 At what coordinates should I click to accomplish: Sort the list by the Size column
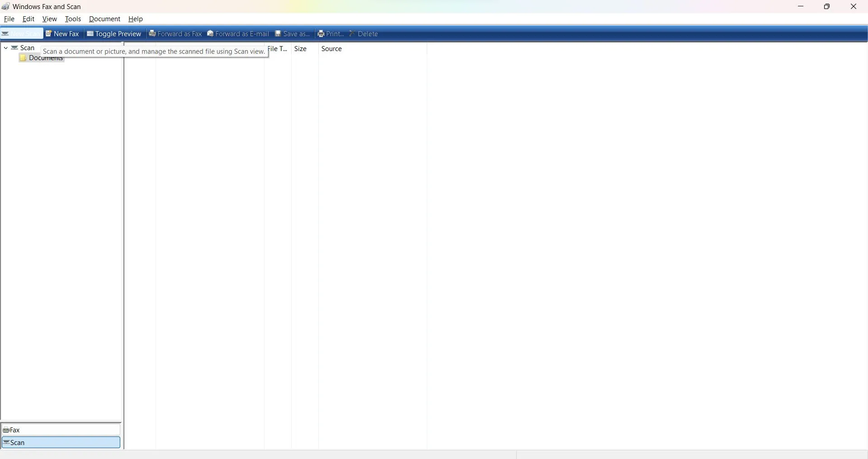[301, 49]
